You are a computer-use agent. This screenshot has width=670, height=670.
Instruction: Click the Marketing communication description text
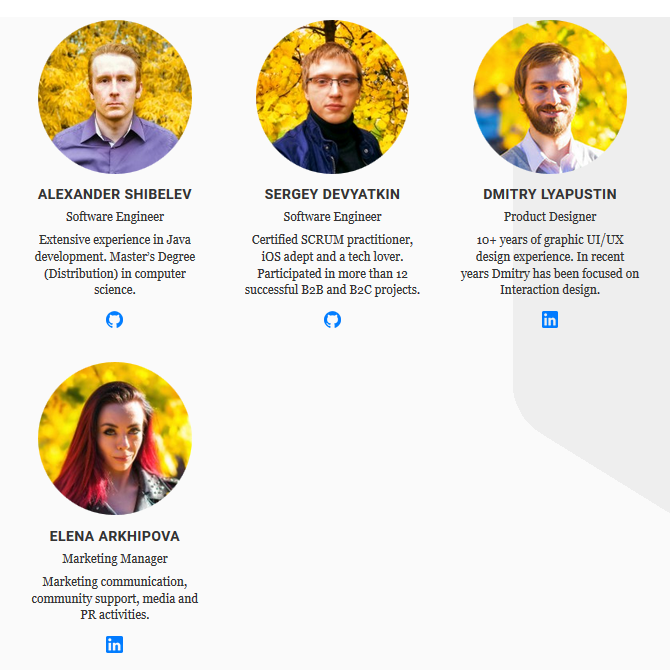point(115,598)
